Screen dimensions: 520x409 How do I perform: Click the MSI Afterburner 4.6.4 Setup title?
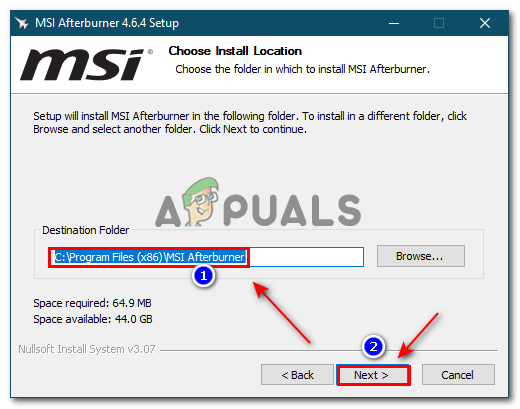point(107,23)
